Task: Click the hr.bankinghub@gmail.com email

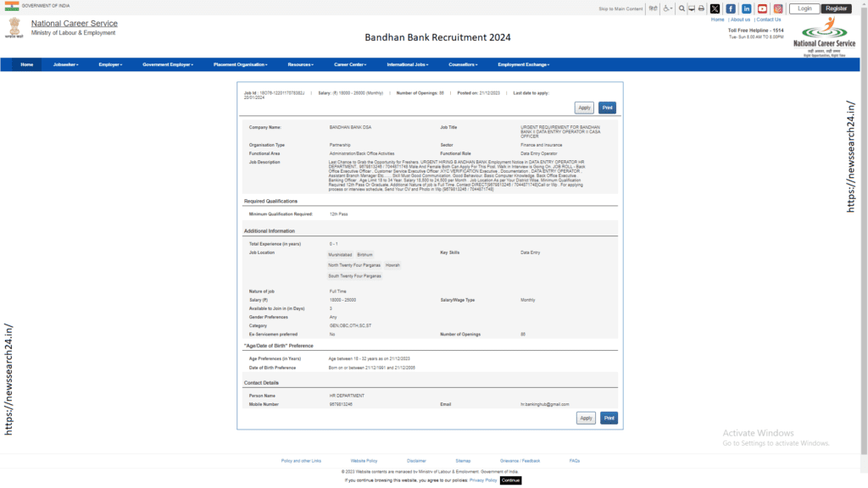Action: pos(545,404)
